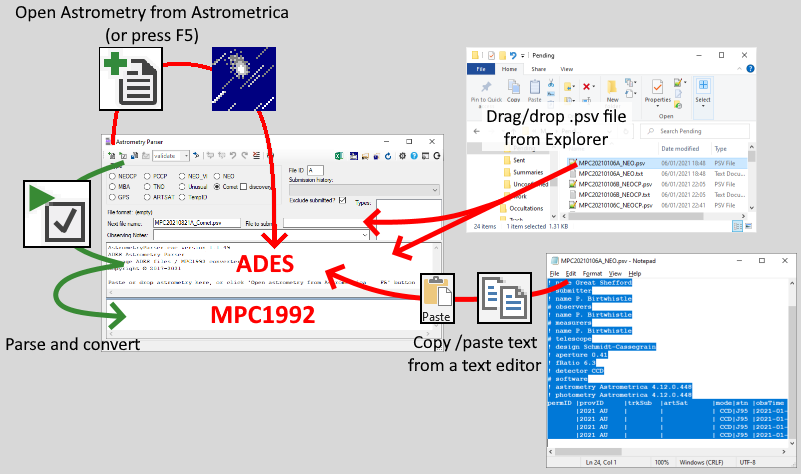This screenshot has height=474, width=801.
Task: Click the undo icon in Explorer title bar
Action: [513, 56]
